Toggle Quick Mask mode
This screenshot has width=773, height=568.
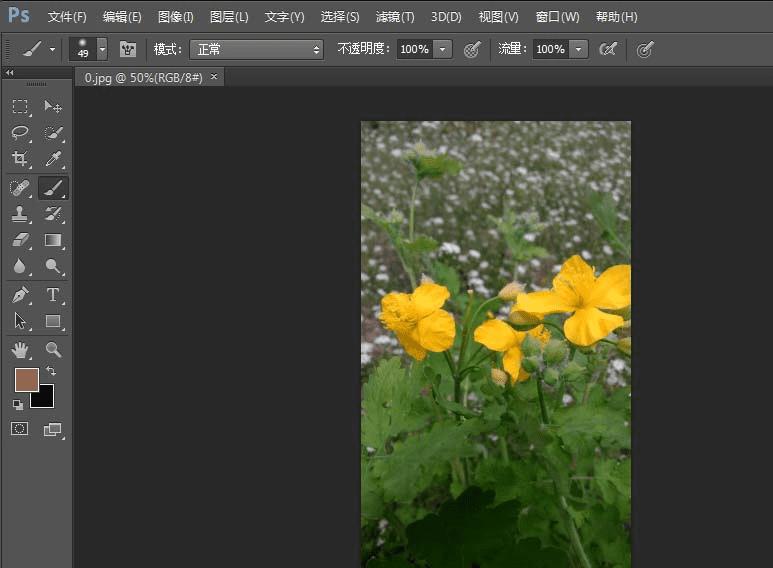20,429
